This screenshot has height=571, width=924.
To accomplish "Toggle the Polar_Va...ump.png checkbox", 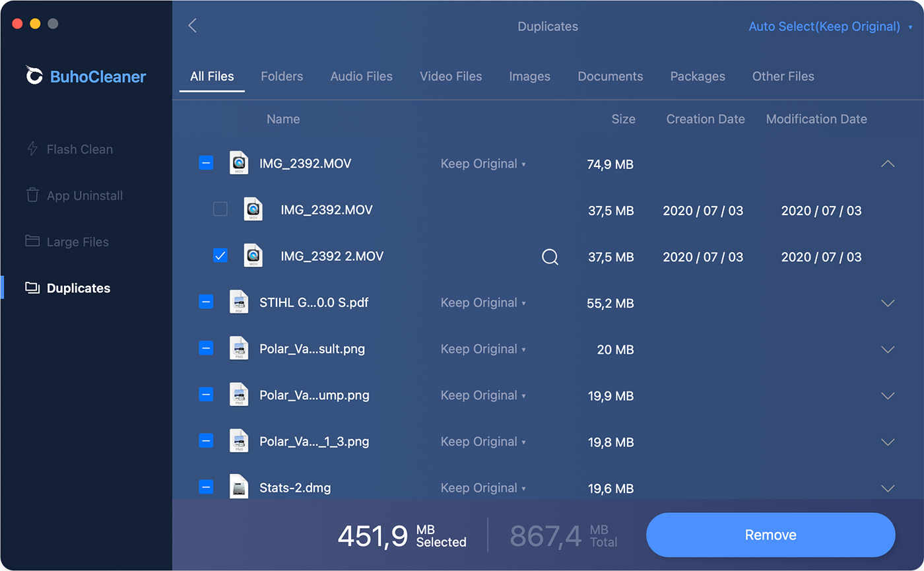I will pos(206,395).
